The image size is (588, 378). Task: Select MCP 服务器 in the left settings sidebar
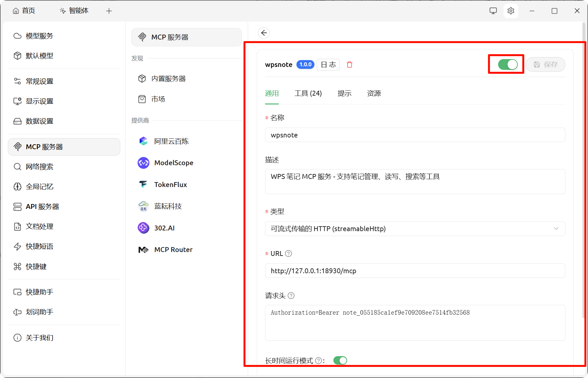coord(64,147)
